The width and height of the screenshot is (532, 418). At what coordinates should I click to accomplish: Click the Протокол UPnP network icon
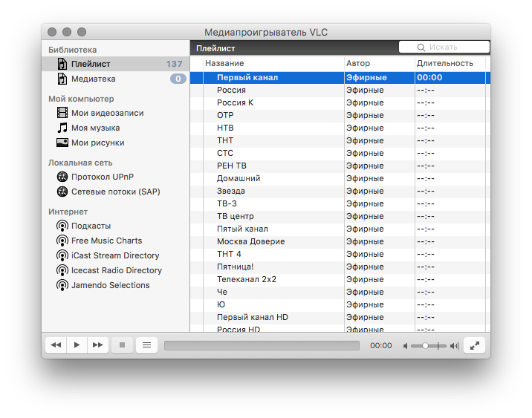pos(62,177)
